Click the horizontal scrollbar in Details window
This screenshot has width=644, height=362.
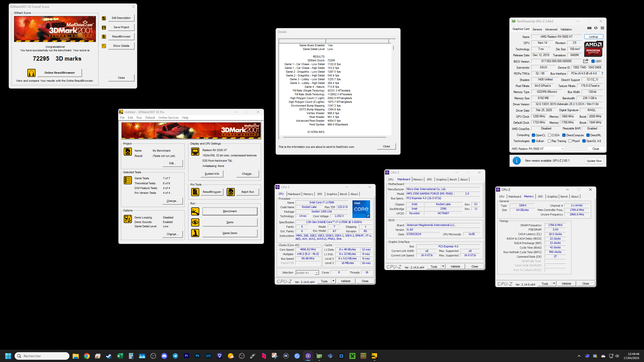pyautogui.click(x=335, y=137)
